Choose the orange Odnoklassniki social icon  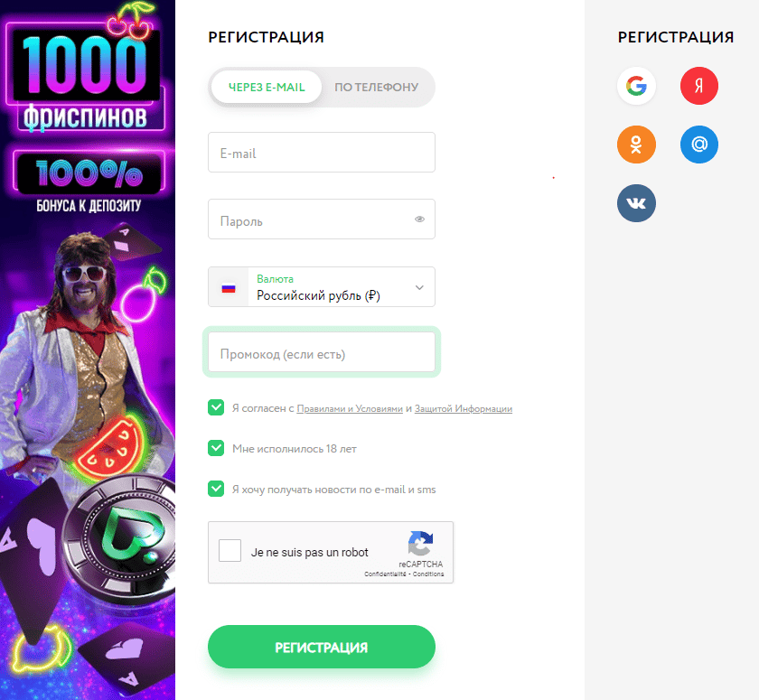click(x=636, y=145)
